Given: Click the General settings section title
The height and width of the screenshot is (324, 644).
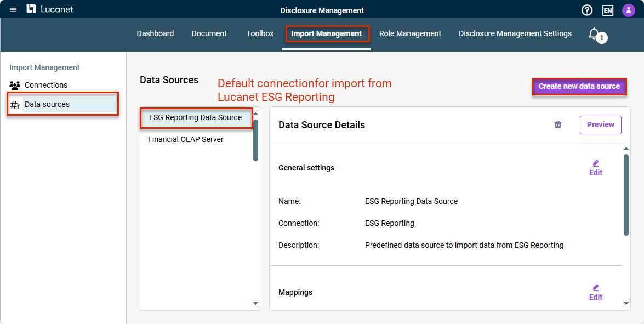Looking at the screenshot, I should (306, 168).
